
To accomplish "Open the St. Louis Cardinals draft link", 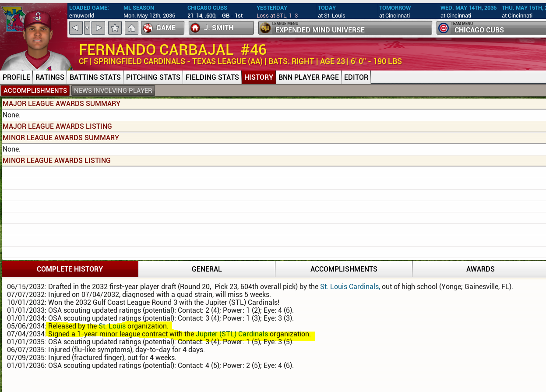I will 349,286.
